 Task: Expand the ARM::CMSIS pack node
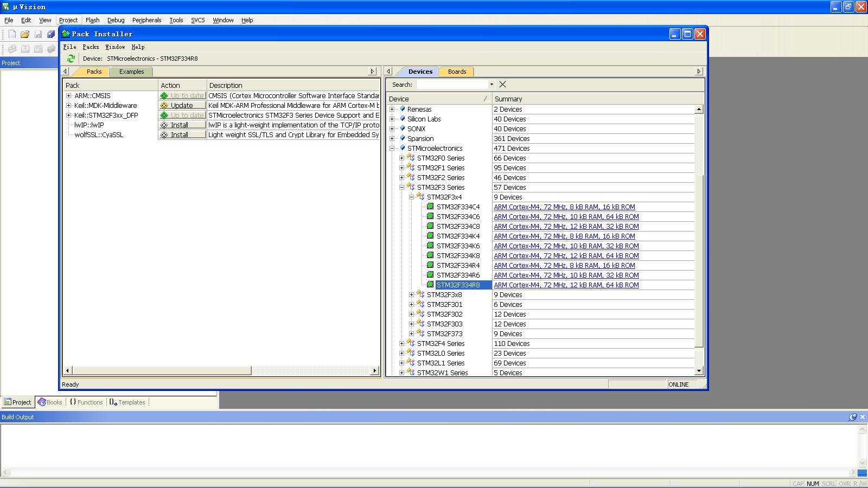69,96
